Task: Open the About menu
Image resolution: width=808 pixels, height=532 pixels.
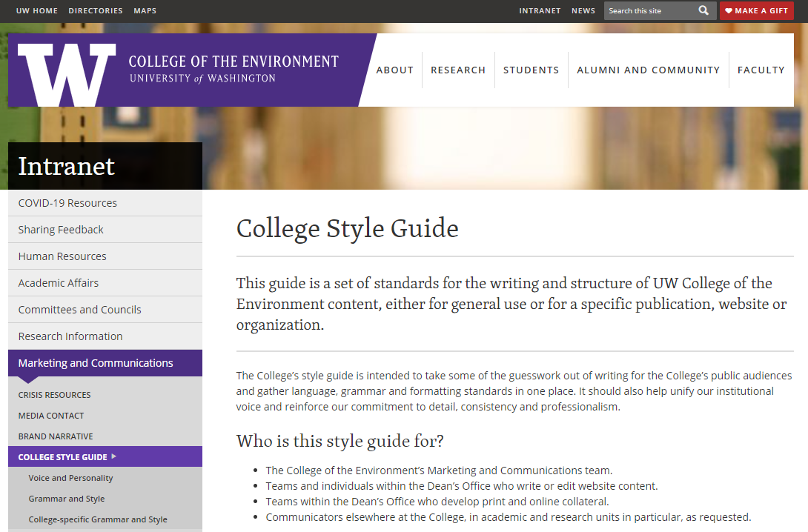Action: [x=394, y=70]
